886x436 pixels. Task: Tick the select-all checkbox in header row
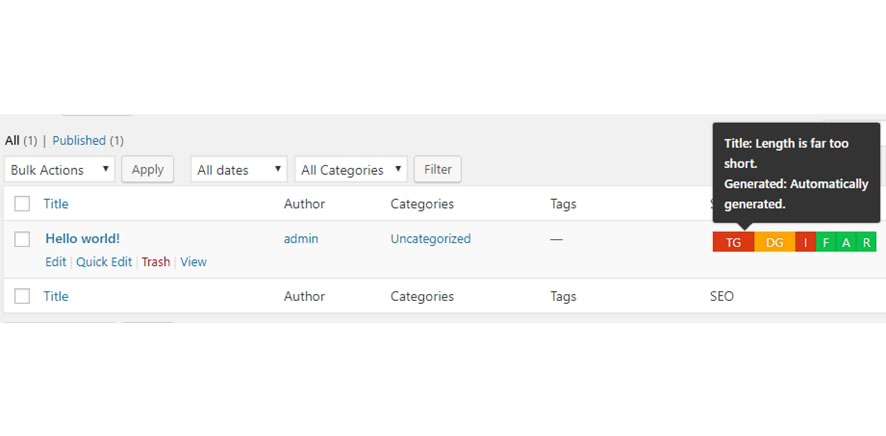tap(22, 204)
